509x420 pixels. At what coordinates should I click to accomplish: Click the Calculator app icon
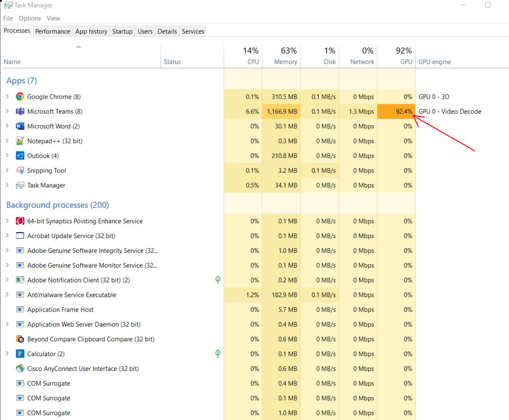(20, 354)
